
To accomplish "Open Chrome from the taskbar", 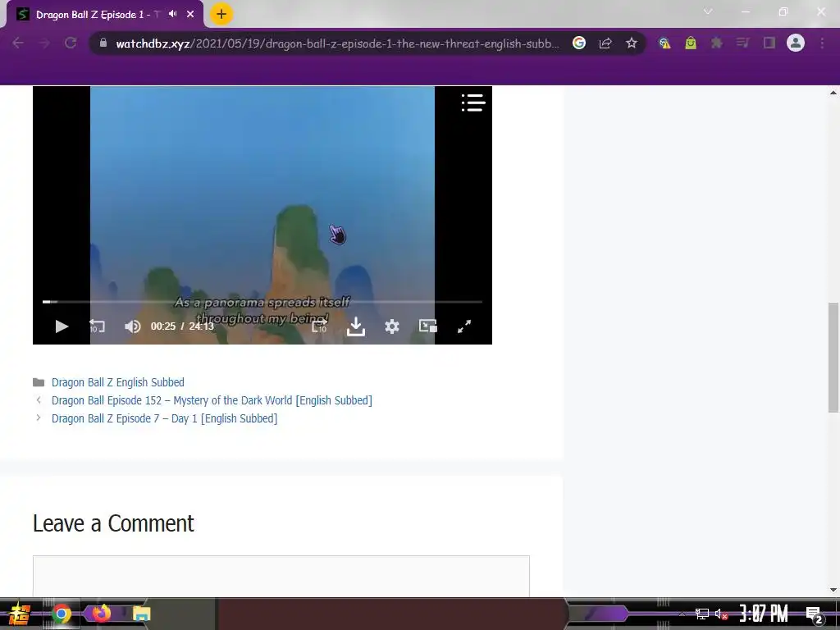I will click(62, 614).
